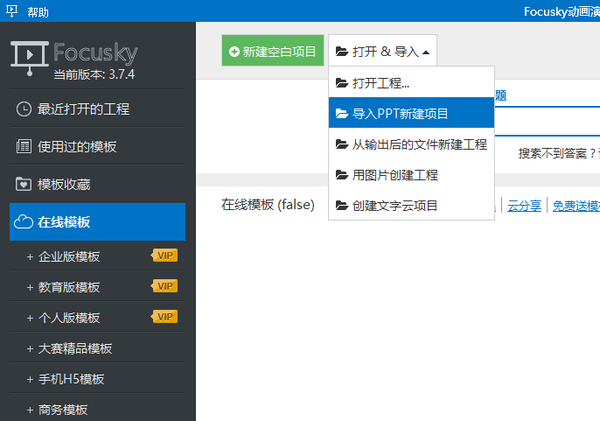Select 在线模板 in the sidebar

[97, 222]
